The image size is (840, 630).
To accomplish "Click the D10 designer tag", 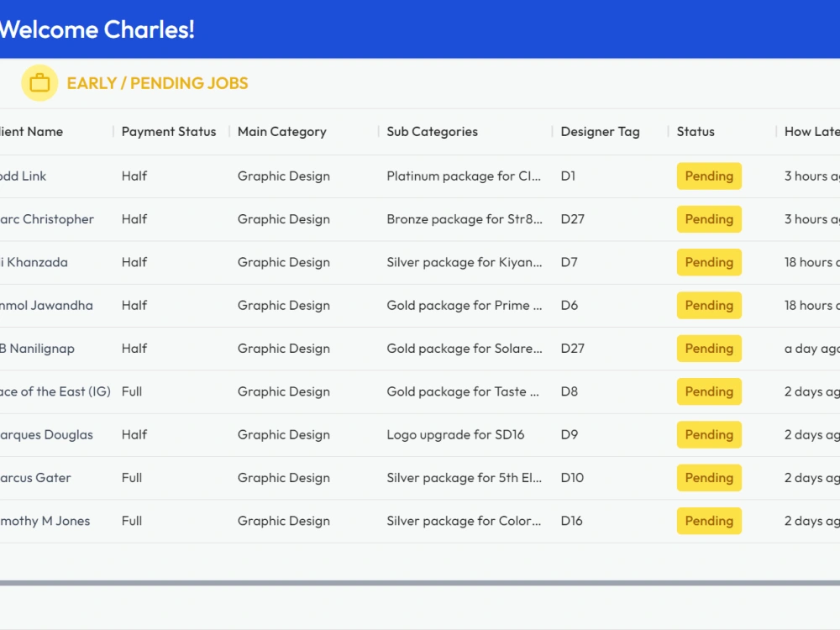I will coord(572,478).
